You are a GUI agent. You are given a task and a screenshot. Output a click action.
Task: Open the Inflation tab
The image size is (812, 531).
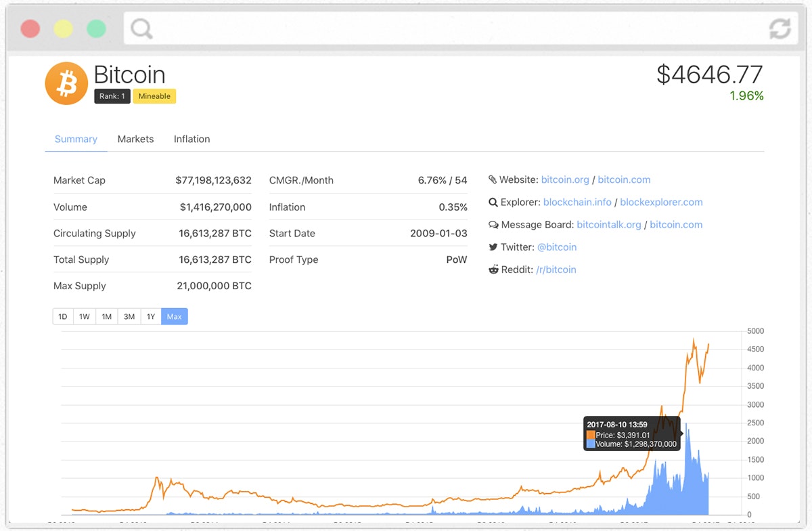point(191,139)
